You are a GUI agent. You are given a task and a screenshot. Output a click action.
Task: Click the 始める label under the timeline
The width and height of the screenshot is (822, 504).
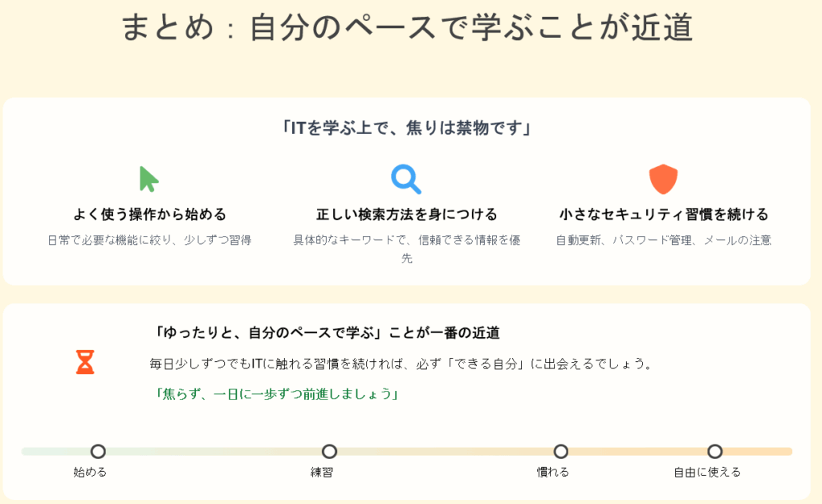coord(90,472)
